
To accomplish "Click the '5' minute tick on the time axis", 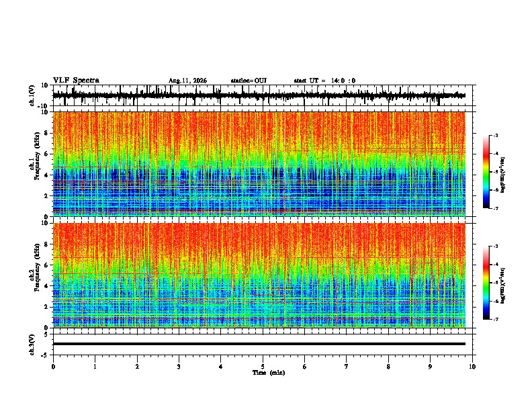I will [x=263, y=367].
